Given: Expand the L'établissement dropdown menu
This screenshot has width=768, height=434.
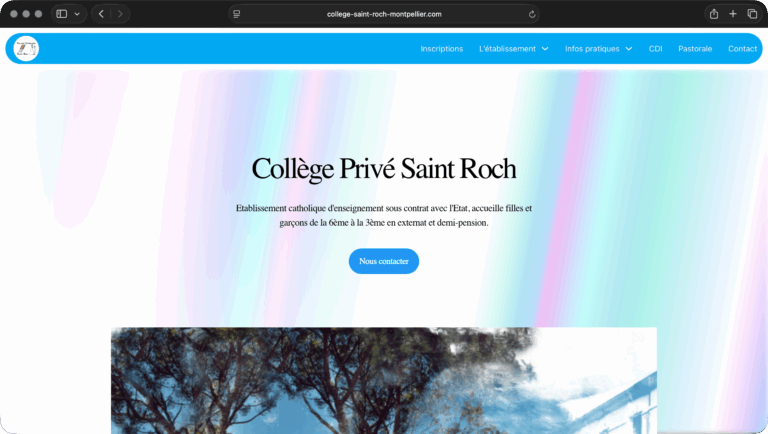Looking at the screenshot, I should pyautogui.click(x=513, y=48).
